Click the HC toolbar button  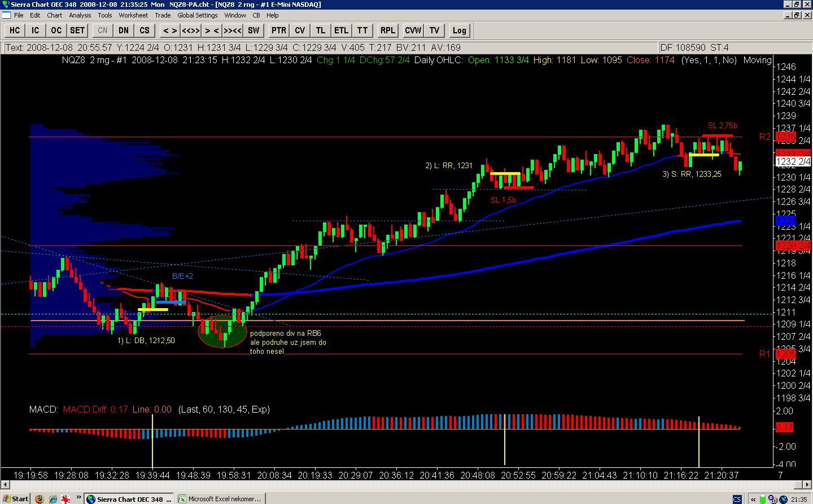[15, 30]
